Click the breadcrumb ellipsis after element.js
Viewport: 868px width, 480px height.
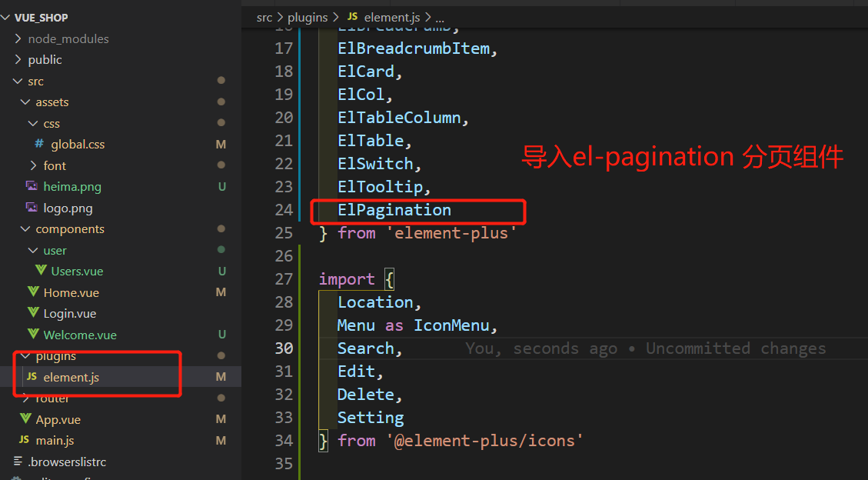(440, 19)
